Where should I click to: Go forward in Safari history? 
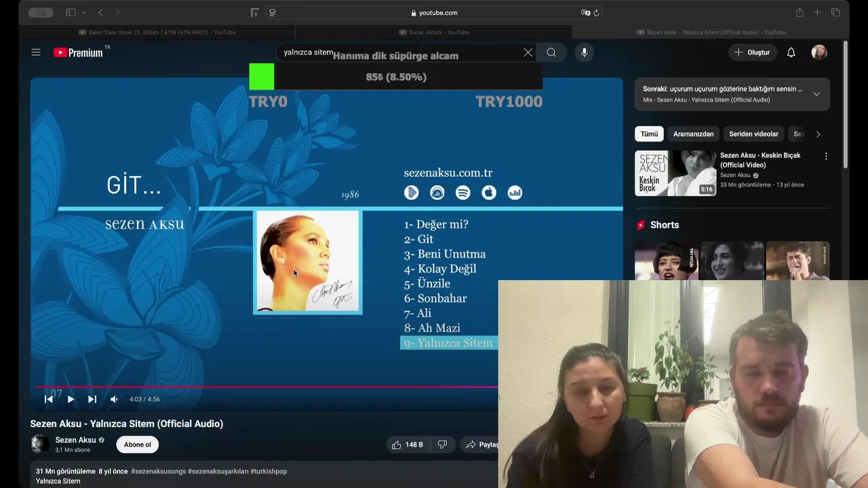click(x=117, y=12)
